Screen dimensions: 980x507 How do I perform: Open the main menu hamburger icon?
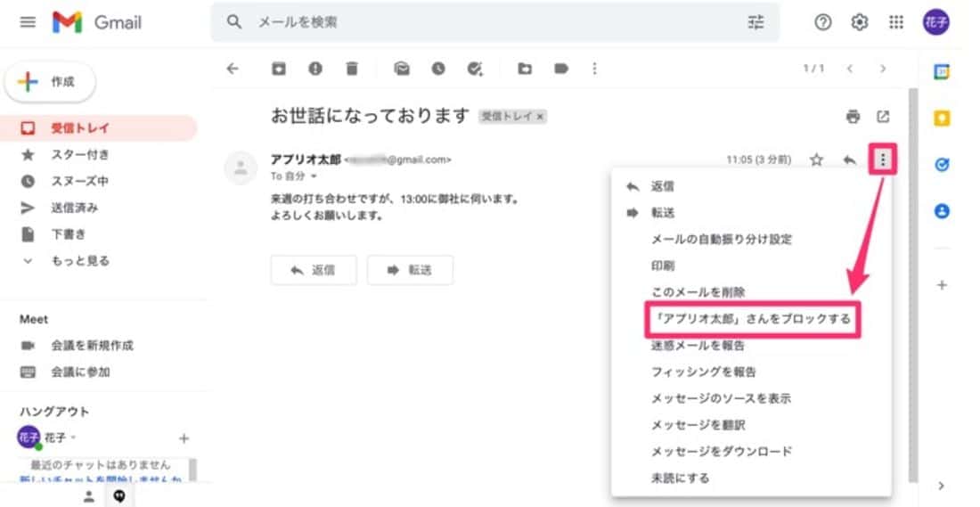28,22
